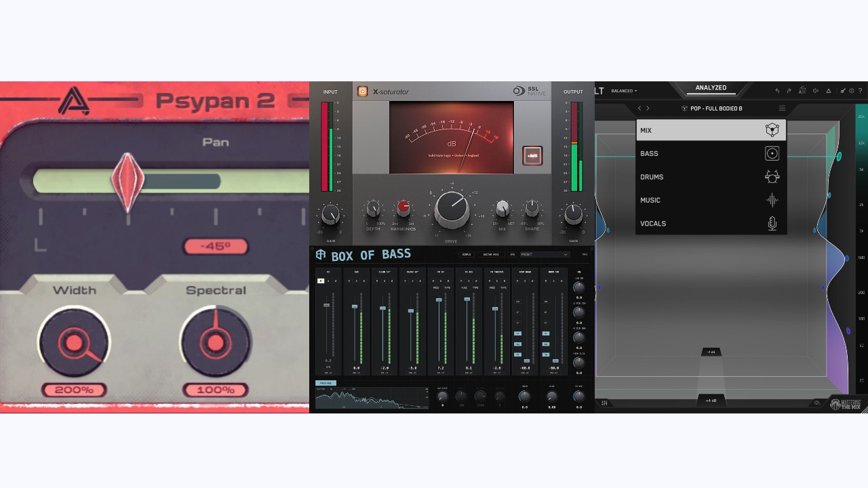Click the Mix dry/wet knob
The height and width of the screenshot is (488, 868).
(502, 208)
